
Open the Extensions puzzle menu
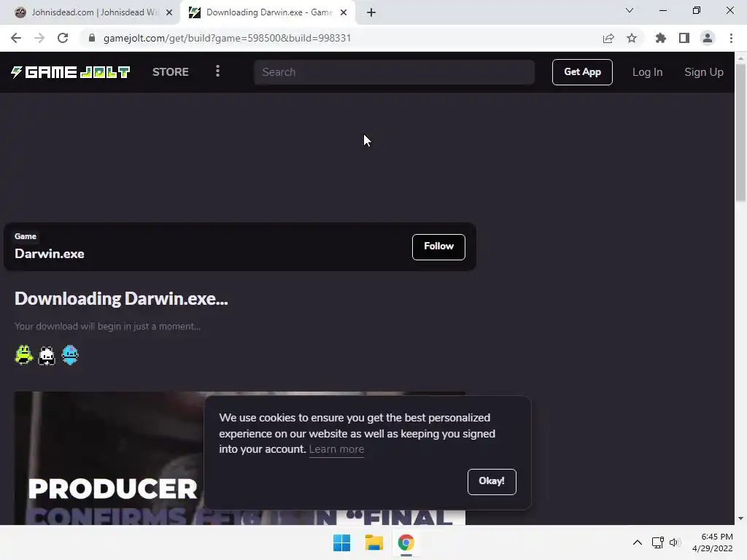[x=661, y=38]
